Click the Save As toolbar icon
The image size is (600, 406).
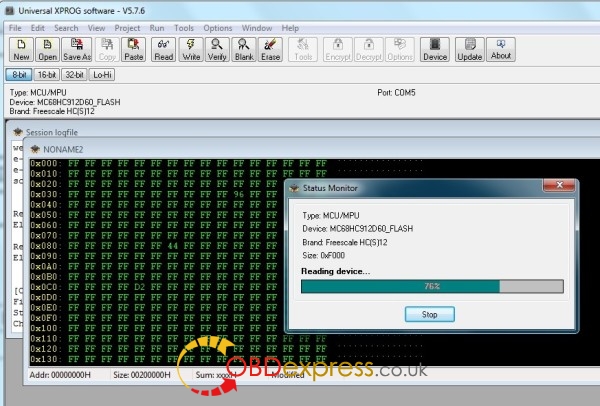click(x=76, y=49)
